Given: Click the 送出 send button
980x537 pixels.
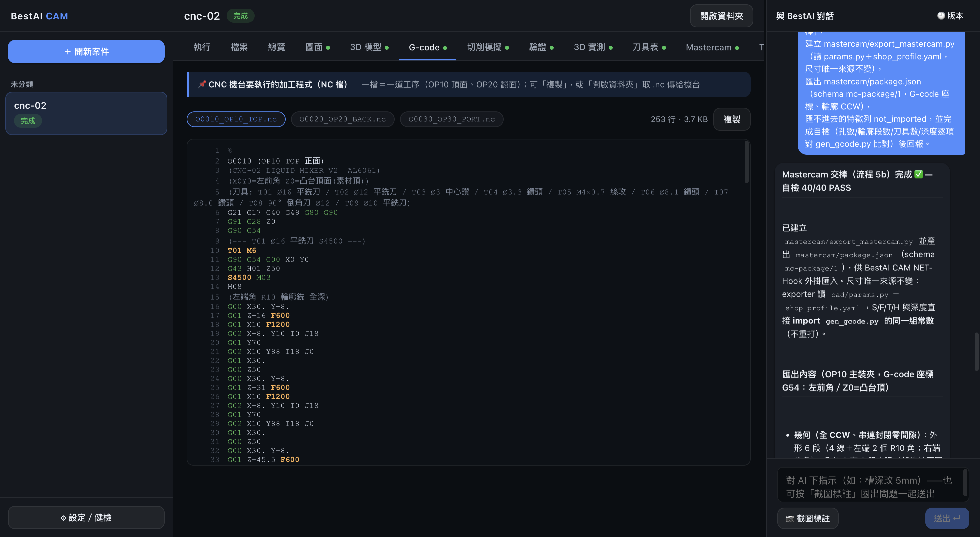Looking at the screenshot, I should [x=947, y=518].
